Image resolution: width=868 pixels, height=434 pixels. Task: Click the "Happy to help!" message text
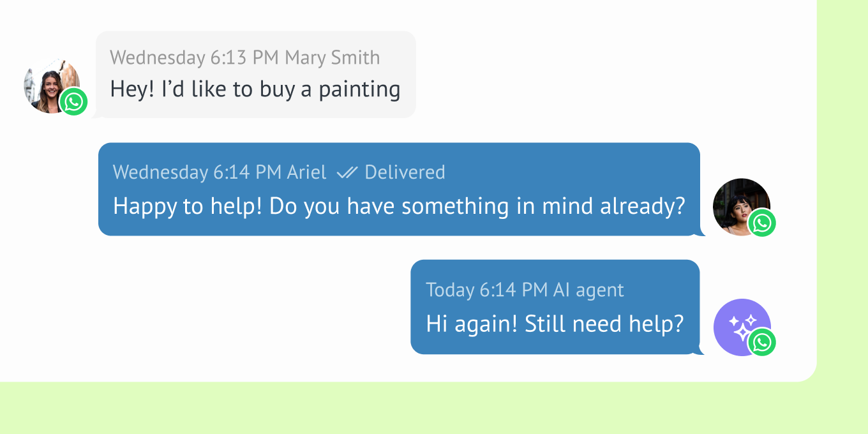(x=398, y=206)
